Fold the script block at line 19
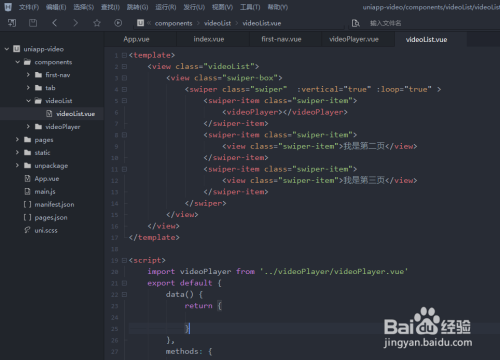 point(124,260)
